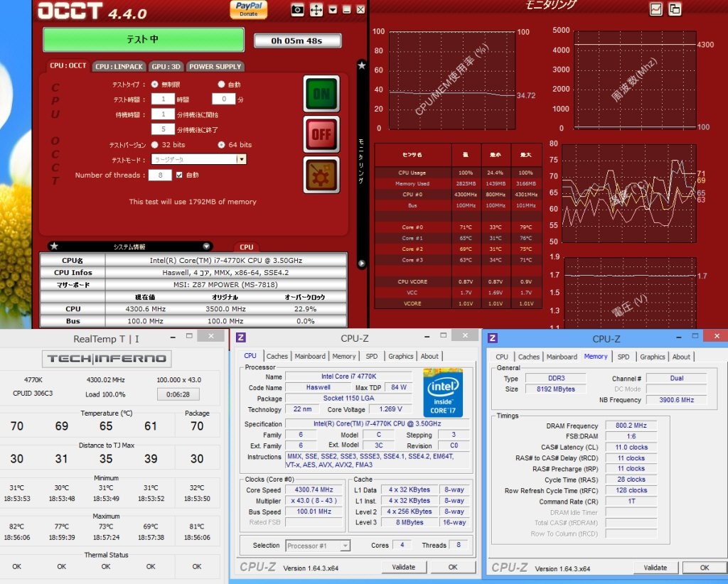
Task: Click the CPU VCORE row in sensor table
Action: click(x=459, y=281)
